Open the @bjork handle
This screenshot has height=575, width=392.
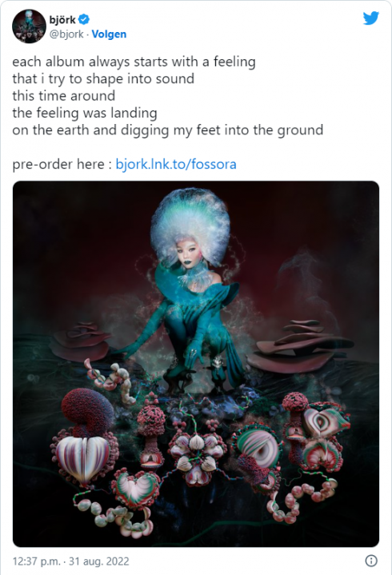66,34
